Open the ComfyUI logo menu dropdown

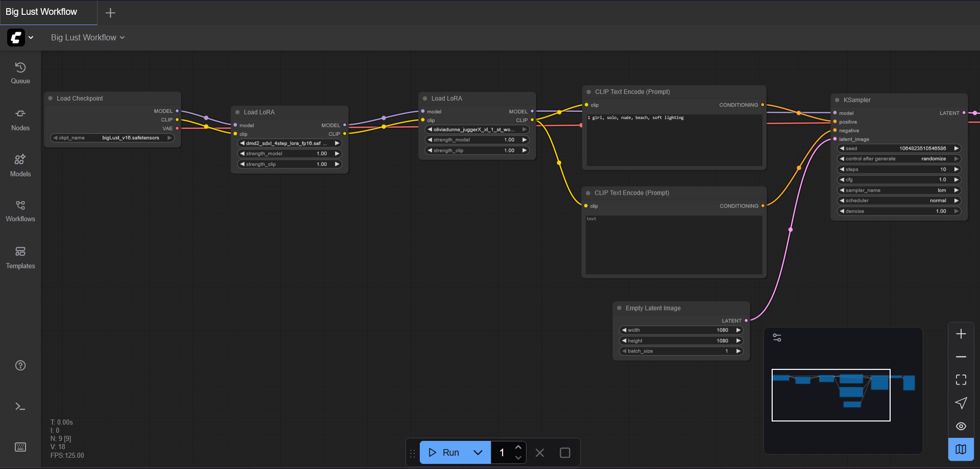[20, 38]
